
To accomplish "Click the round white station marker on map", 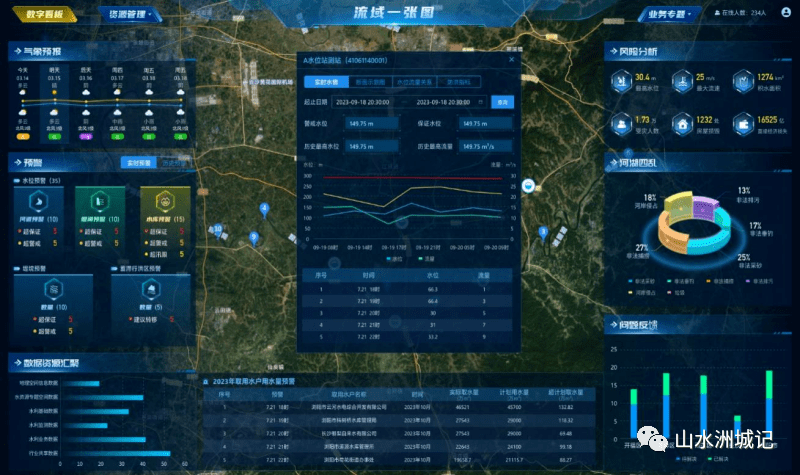I will coord(529,185).
